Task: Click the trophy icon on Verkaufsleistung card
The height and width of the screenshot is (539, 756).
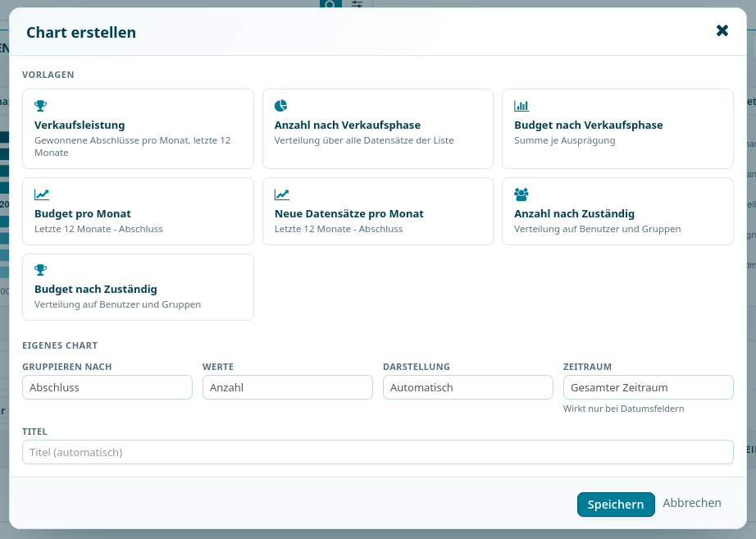Action: 40,106
